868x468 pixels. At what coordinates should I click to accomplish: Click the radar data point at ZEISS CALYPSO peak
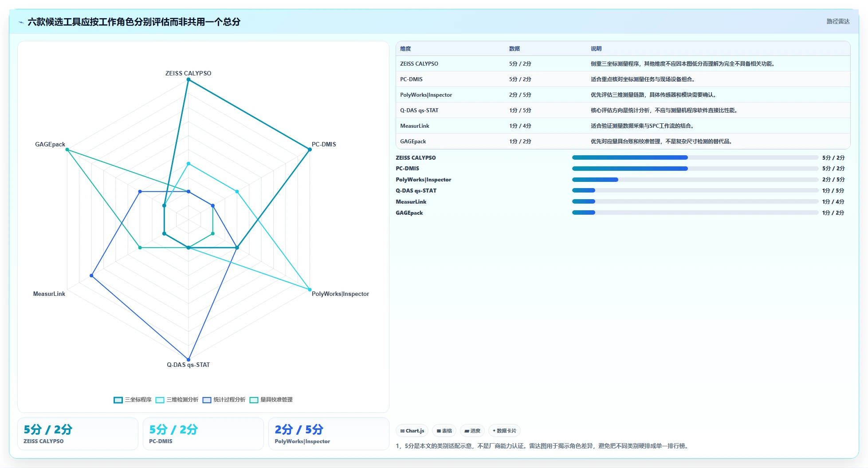coord(188,79)
